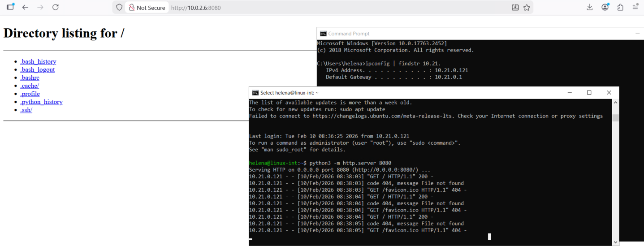Click the terminal scrollbar down arrow
Image resolution: width=644 pixels, height=246 pixels.
coord(616,242)
